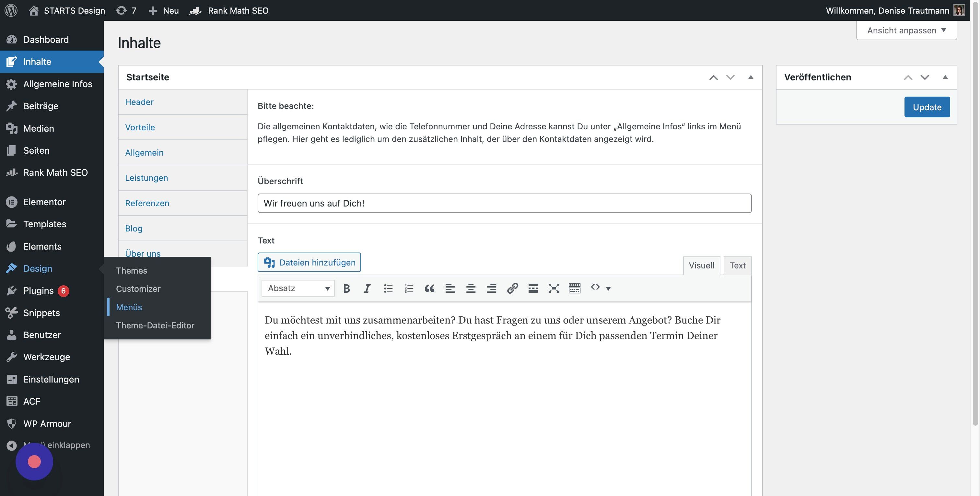Move Startseite panel up
This screenshot has width=980, height=496.
[713, 77]
